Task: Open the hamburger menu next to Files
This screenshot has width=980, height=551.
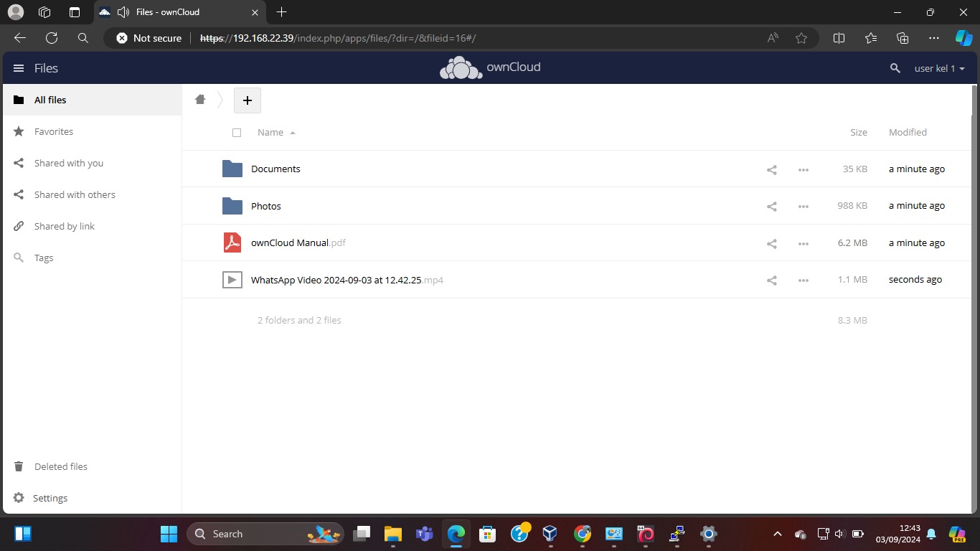Action: pyautogui.click(x=19, y=68)
